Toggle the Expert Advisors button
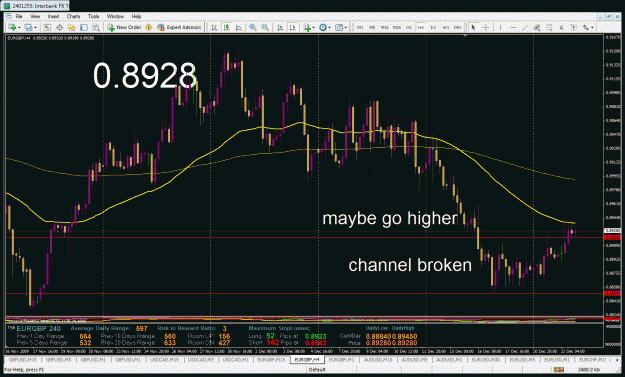Screen dimensions: 625x377 [179, 27]
